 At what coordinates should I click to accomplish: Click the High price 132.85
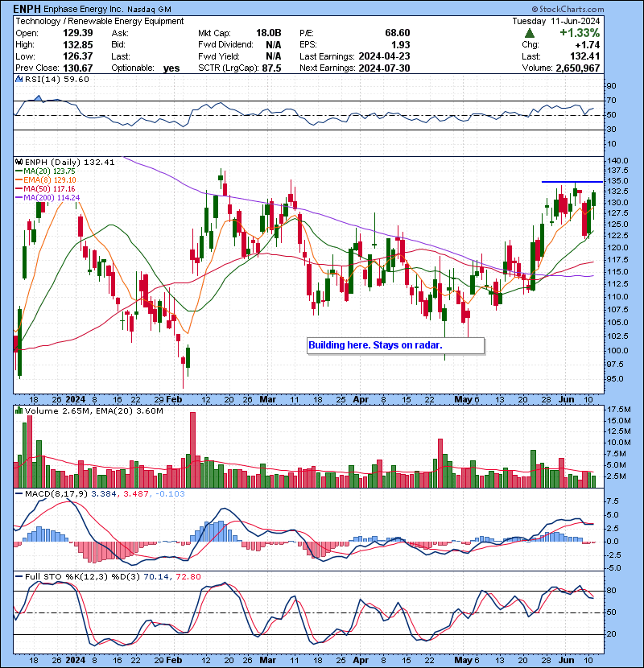78,45
